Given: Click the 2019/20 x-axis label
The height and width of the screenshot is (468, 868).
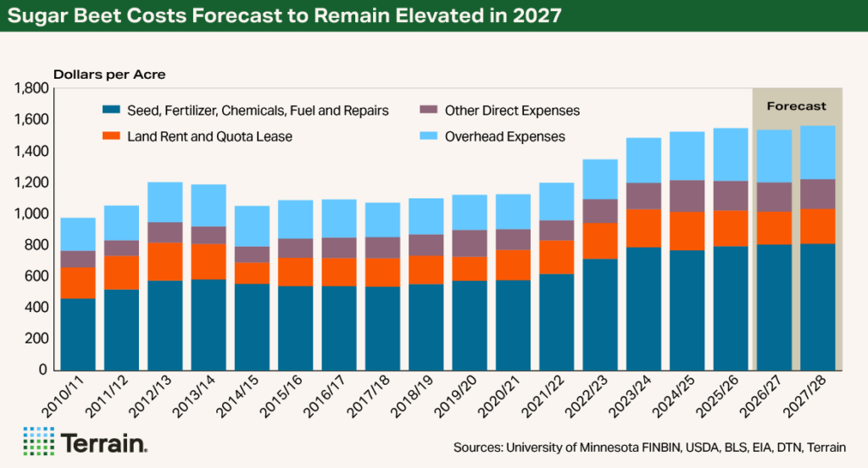Looking at the screenshot, I should coord(455,396).
